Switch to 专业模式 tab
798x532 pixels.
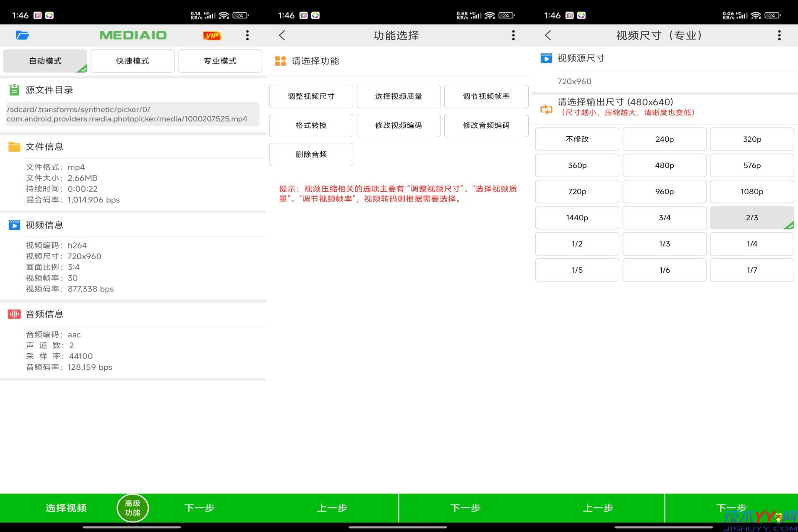tap(219, 61)
